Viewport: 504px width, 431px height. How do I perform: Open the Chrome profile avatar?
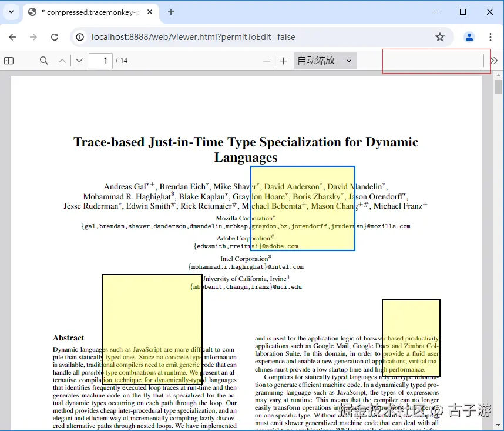[469, 37]
